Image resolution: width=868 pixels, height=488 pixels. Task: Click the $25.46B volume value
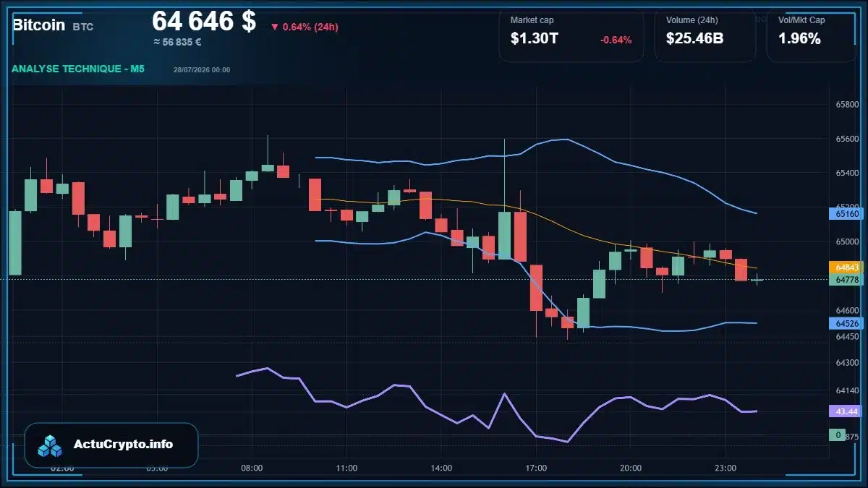(x=695, y=39)
